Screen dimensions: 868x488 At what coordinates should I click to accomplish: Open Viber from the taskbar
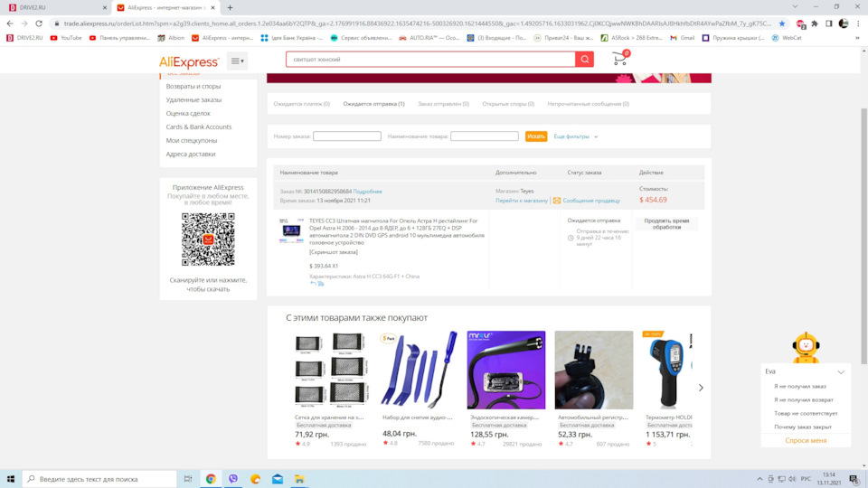pyautogui.click(x=233, y=479)
